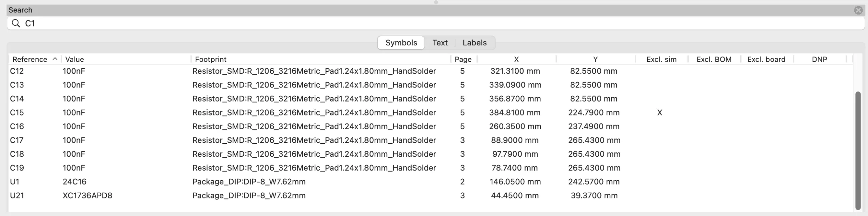Screen dimensions: 868x216
Task: Toggle Excl. BOM for C12
Action: point(714,71)
